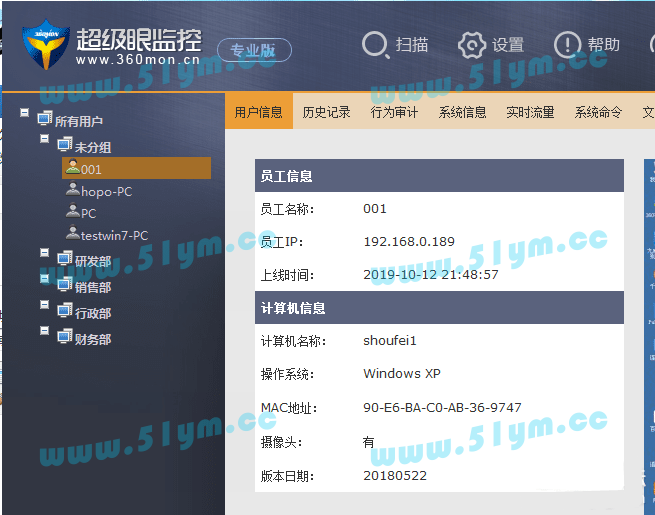
Task: Select the 行政部 department
Action: click(93, 313)
